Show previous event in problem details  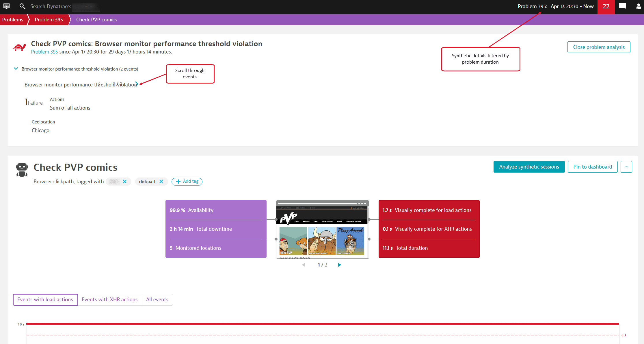99,84
